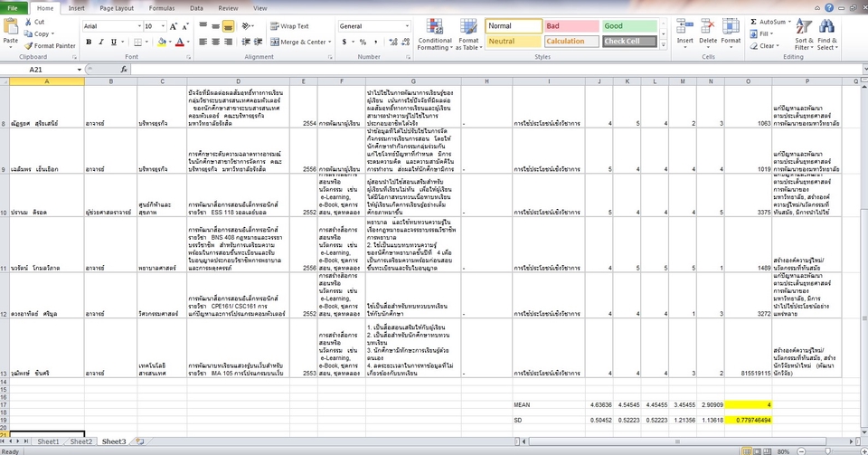Toggle bottom align, the highlighted alignment icon

tap(228, 26)
